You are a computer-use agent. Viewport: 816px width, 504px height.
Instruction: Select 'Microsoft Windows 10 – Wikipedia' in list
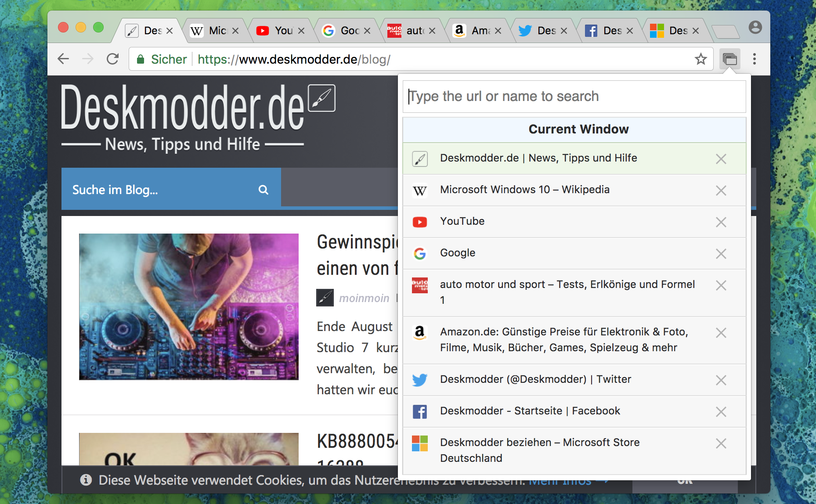tap(574, 190)
